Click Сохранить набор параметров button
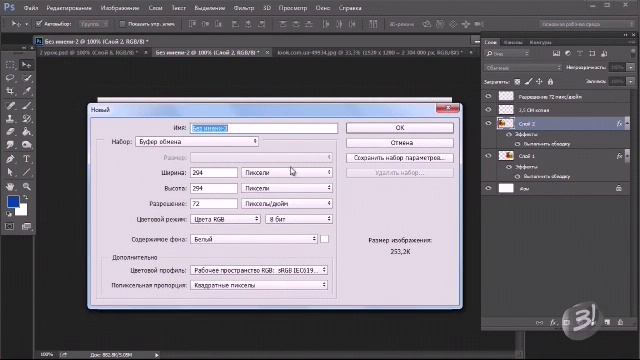Image resolution: width=640 pixels, height=360 pixels. coord(400,158)
